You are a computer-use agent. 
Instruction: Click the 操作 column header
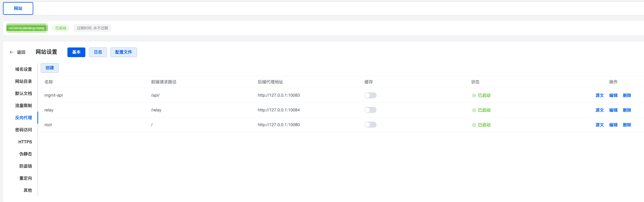pos(613,82)
